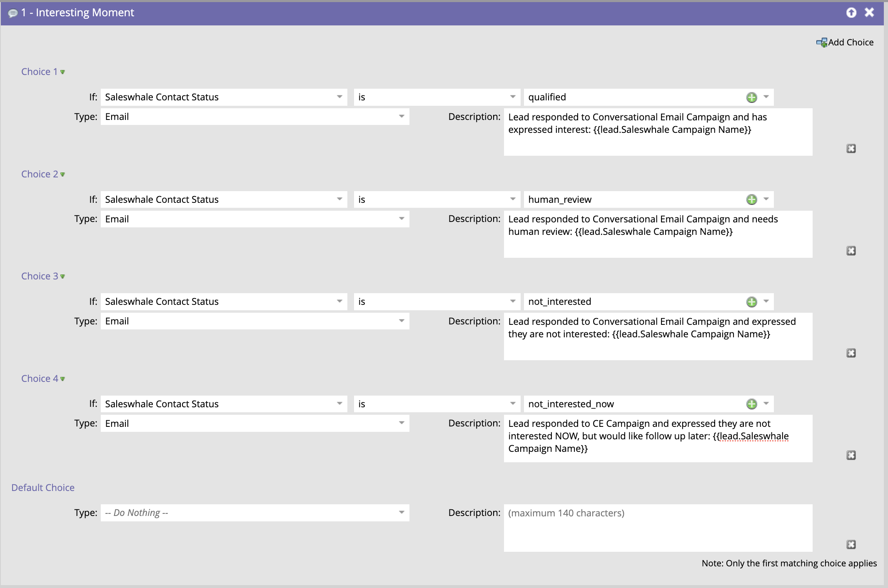Image resolution: width=888 pixels, height=588 pixels.
Task: Click the Default Choice description field
Action: click(x=658, y=528)
